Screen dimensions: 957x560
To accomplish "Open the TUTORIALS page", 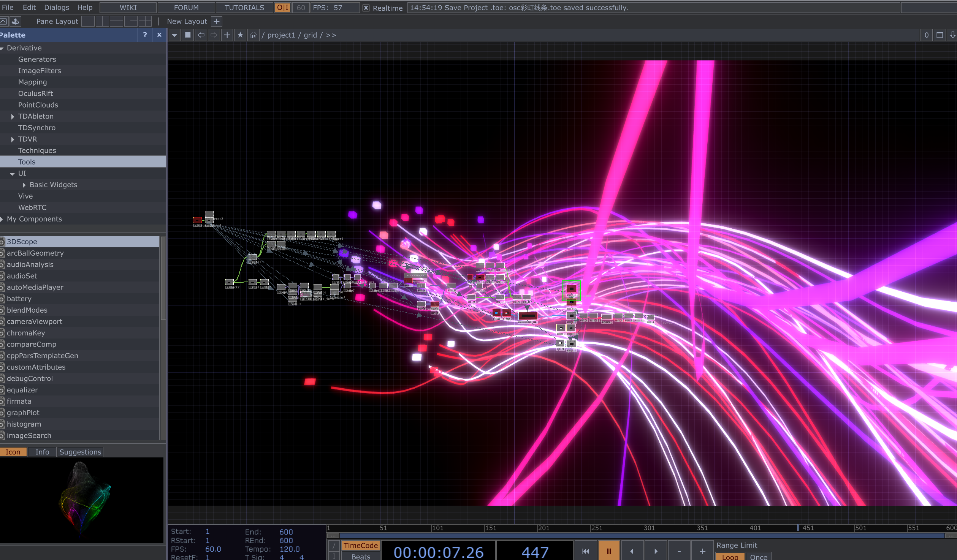I will [244, 7].
